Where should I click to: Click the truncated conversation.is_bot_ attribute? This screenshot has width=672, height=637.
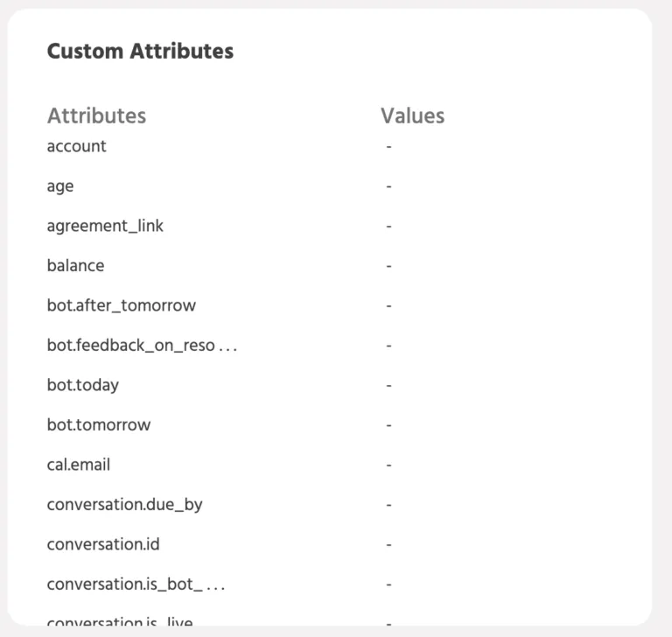(136, 584)
